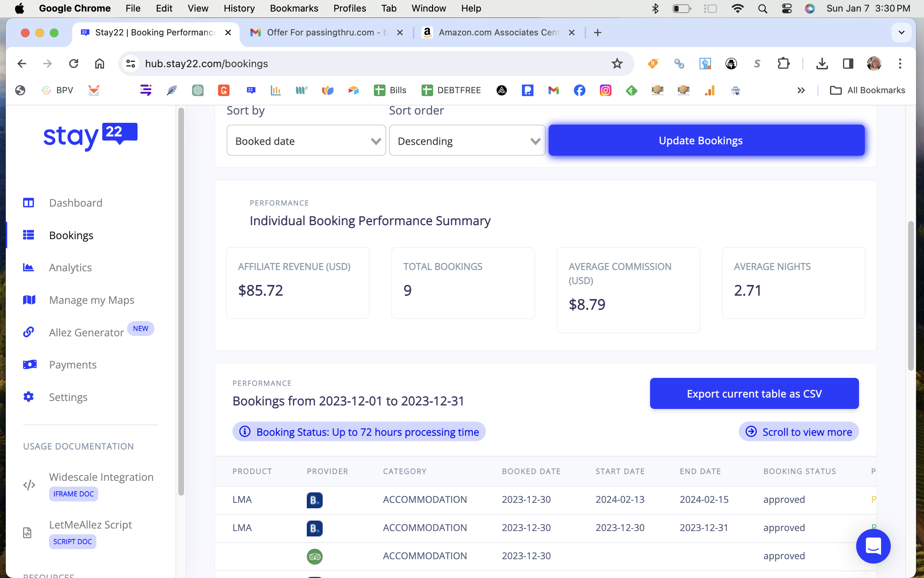The width and height of the screenshot is (924, 578).
Task: Click the TripAdvisor provider icon
Action: click(314, 556)
